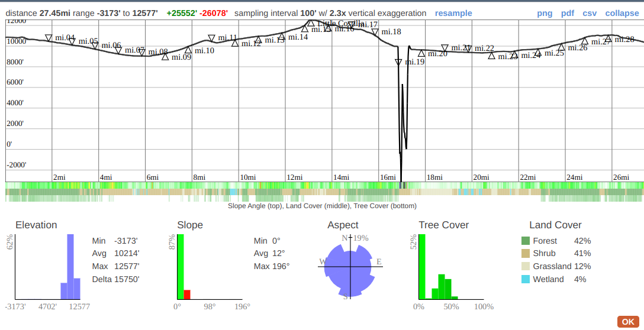
Task: Select the Shrub tan color swatch
Action: click(526, 254)
